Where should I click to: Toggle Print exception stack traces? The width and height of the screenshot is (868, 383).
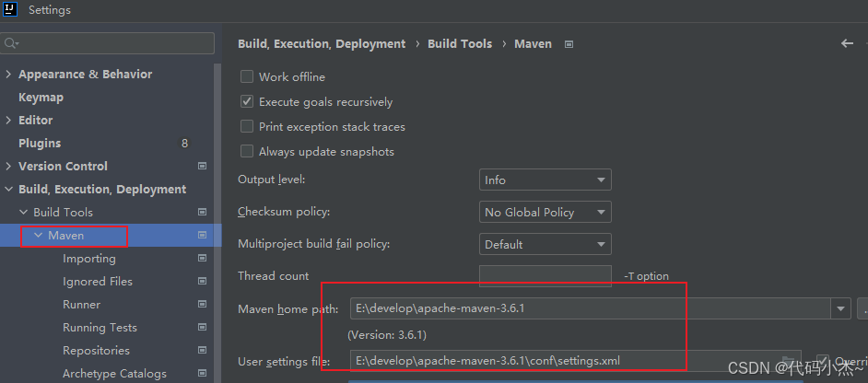coord(247,127)
